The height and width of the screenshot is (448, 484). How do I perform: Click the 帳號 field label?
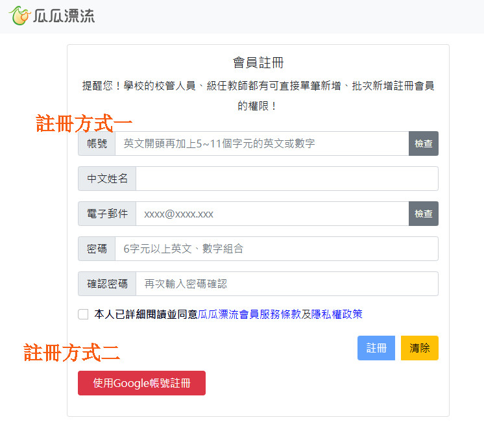[x=97, y=143]
